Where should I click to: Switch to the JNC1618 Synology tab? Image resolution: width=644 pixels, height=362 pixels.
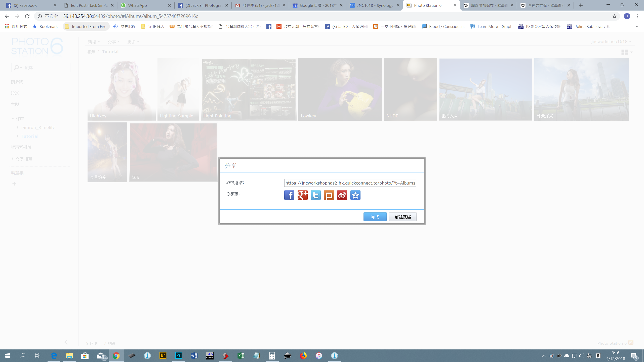[x=374, y=5]
